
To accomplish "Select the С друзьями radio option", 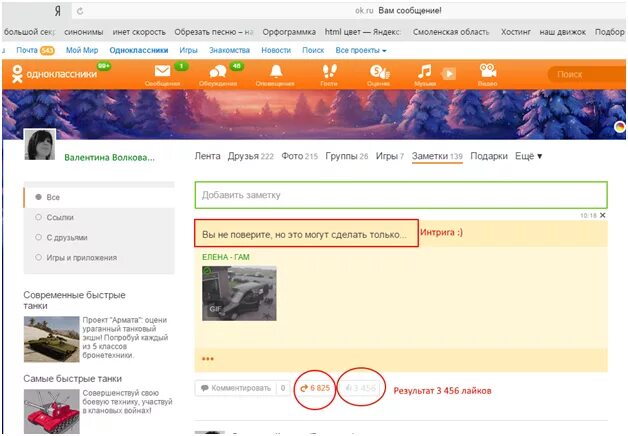I will point(38,237).
